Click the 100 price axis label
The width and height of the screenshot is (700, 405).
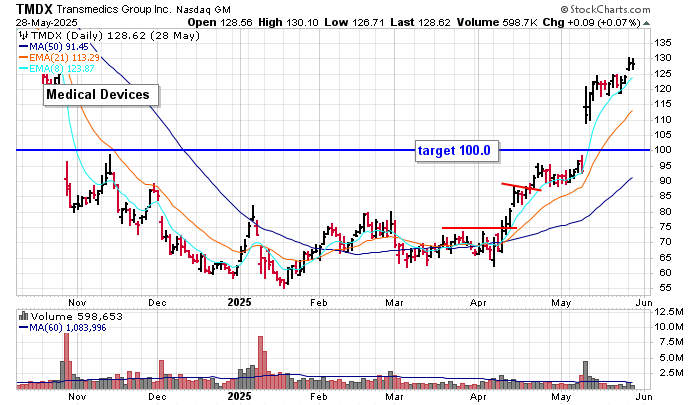[x=662, y=150]
